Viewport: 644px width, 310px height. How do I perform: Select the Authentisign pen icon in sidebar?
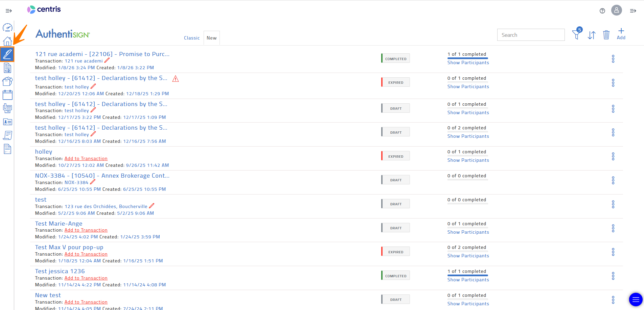pyautogui.click(x=7, y=54)
